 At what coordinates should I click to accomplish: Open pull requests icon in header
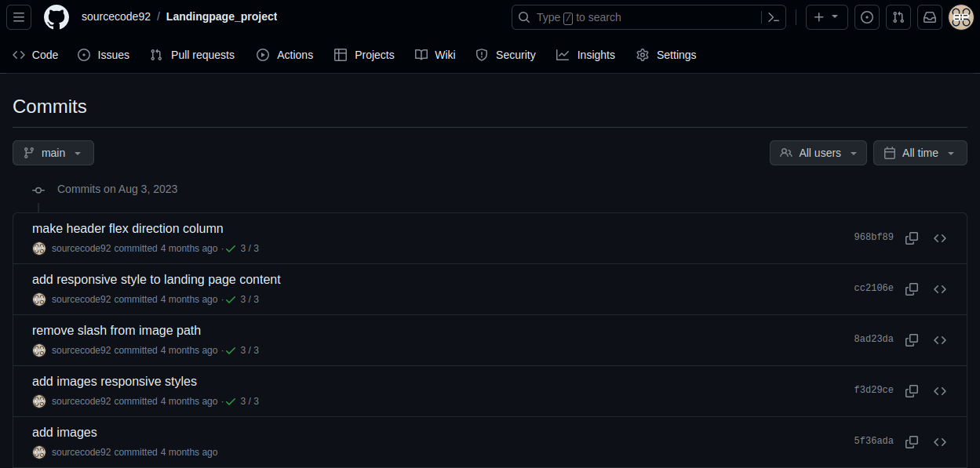coord(898,17)
